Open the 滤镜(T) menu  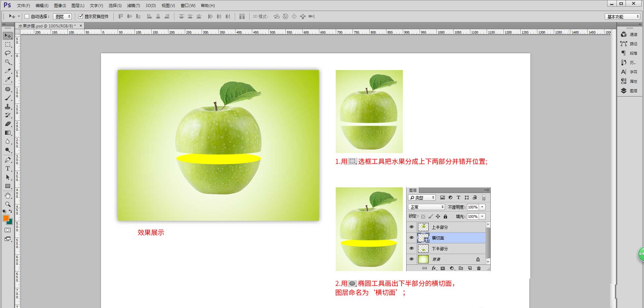[x=133, y=6]
